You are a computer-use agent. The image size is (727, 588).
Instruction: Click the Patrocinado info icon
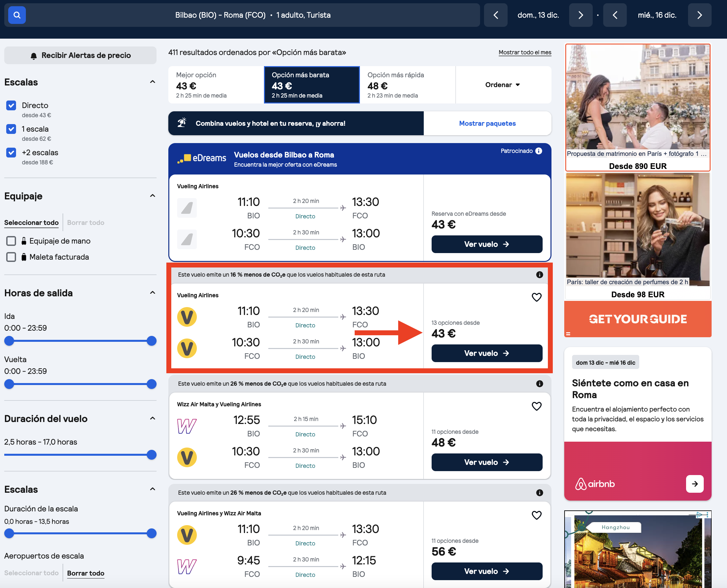click(x=539, y=151)
